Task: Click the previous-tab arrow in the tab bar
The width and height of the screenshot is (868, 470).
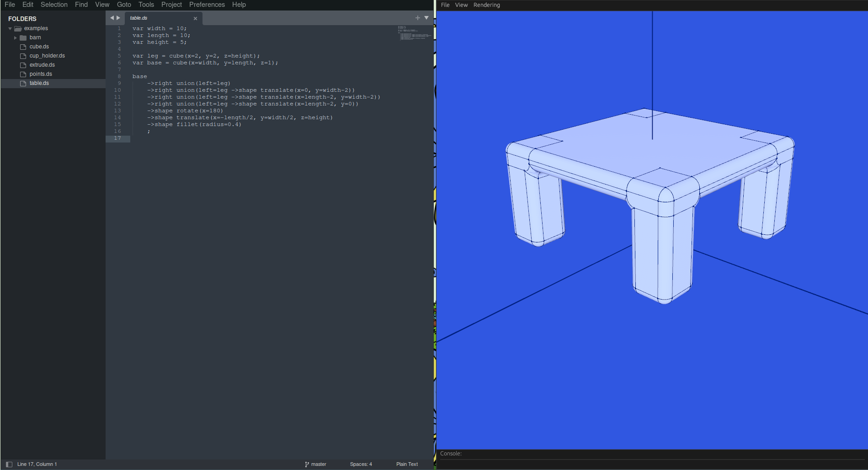Action: (x=111, y=17)
